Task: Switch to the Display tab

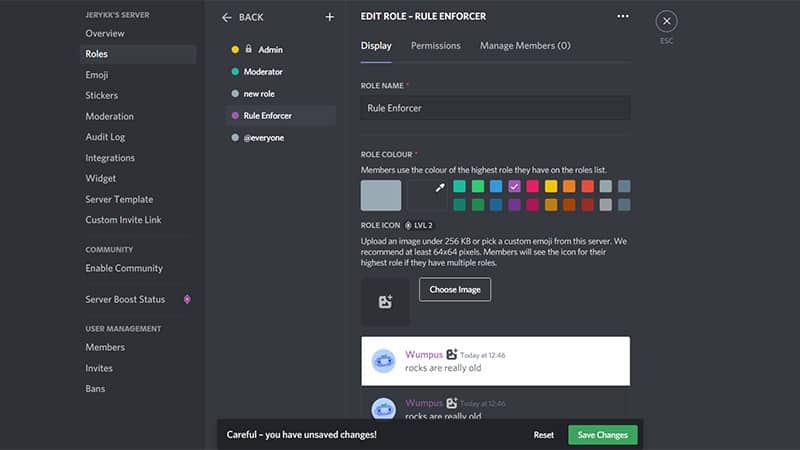Action: pos(376,46)
